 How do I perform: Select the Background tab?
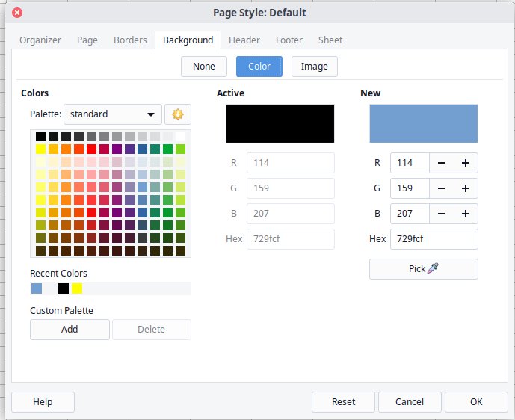[188, 40]
